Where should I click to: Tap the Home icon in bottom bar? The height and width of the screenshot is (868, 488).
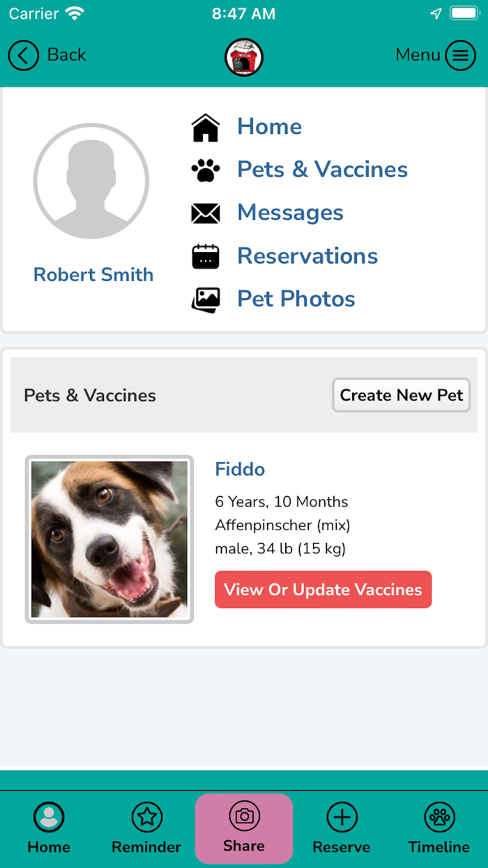[49, 816]
